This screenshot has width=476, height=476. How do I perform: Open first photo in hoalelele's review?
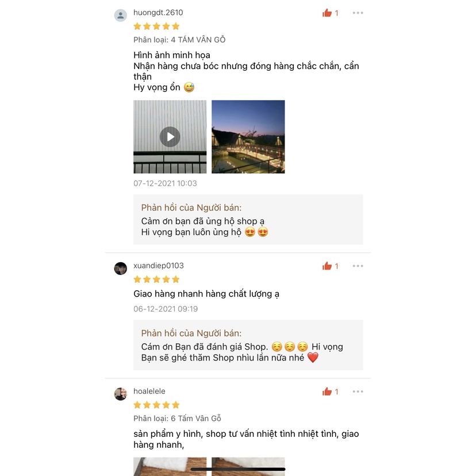[170, 466]
